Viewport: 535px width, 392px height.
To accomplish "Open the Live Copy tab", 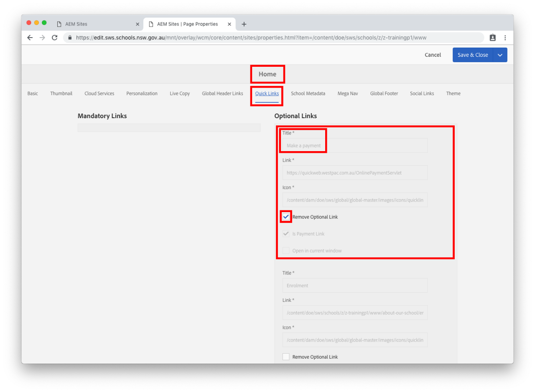I will tap(180, 94).
